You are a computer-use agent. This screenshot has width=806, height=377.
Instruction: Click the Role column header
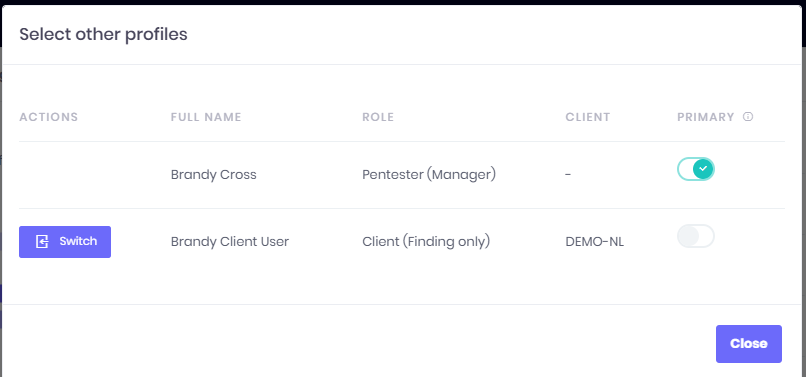click(x=378, y=117)
